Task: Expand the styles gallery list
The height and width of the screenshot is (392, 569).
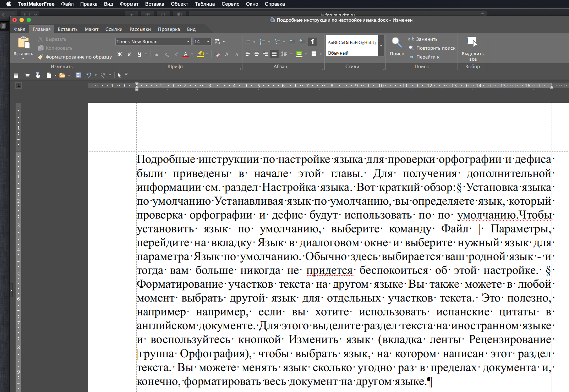Action: point(381,45)
